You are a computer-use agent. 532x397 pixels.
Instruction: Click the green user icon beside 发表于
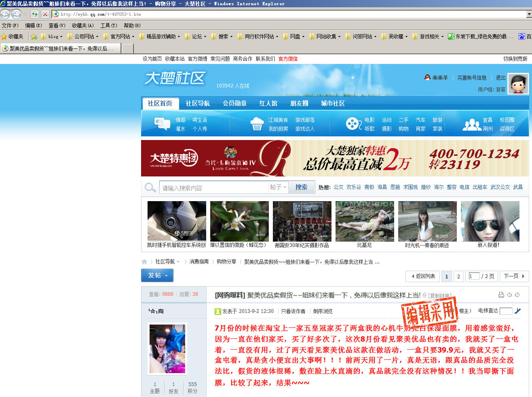tap(218, 311)
